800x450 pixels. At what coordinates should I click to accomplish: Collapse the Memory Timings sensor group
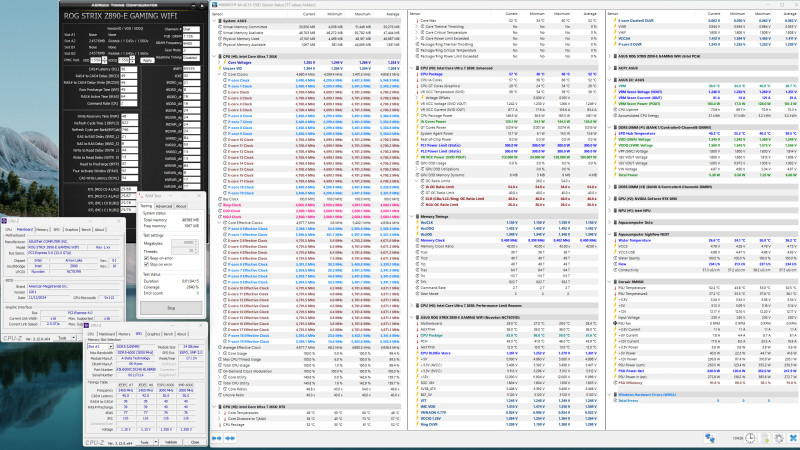coord(412,216)
